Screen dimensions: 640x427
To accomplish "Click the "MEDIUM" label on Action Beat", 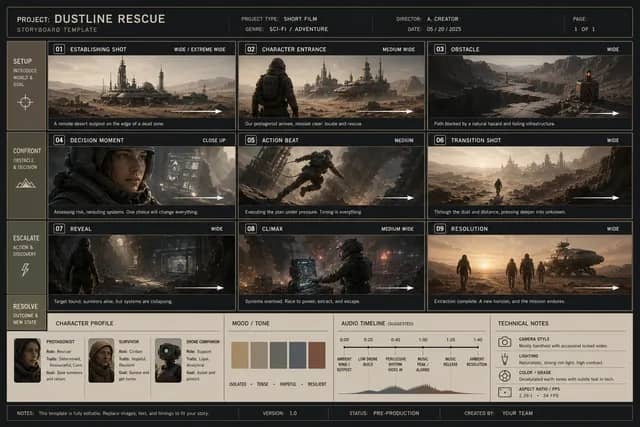I will pyautogui.click(x=404, y=140).
